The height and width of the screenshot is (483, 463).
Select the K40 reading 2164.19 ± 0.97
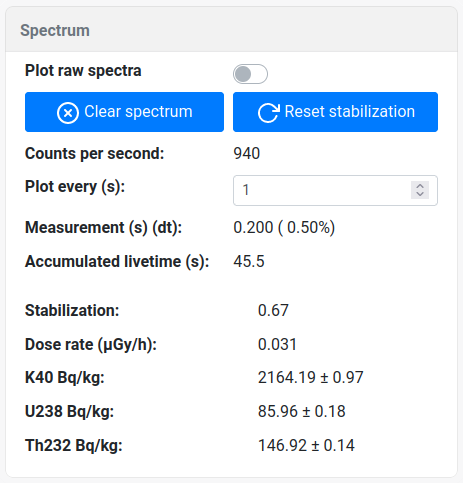[310, 378]
